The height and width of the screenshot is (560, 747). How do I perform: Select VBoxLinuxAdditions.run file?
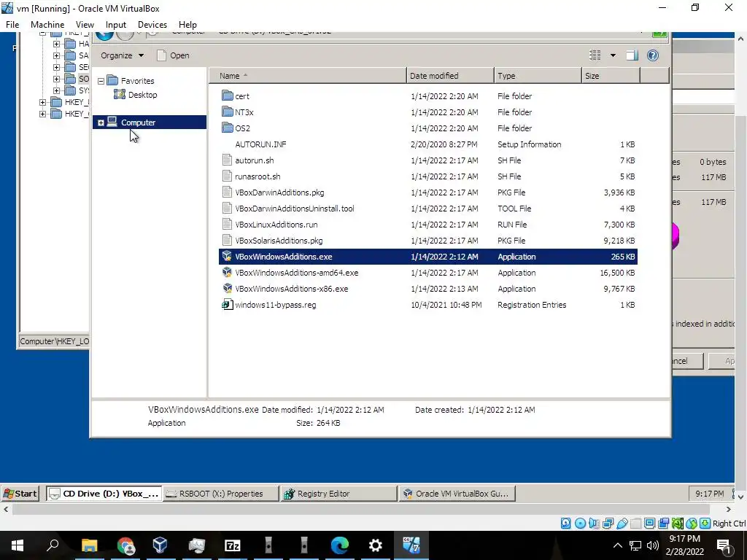point(276,225)
